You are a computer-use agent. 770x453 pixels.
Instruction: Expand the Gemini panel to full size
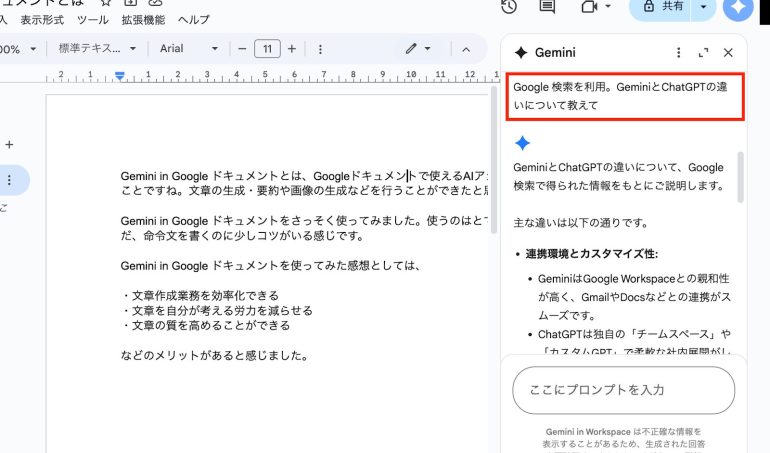point(703,53)
